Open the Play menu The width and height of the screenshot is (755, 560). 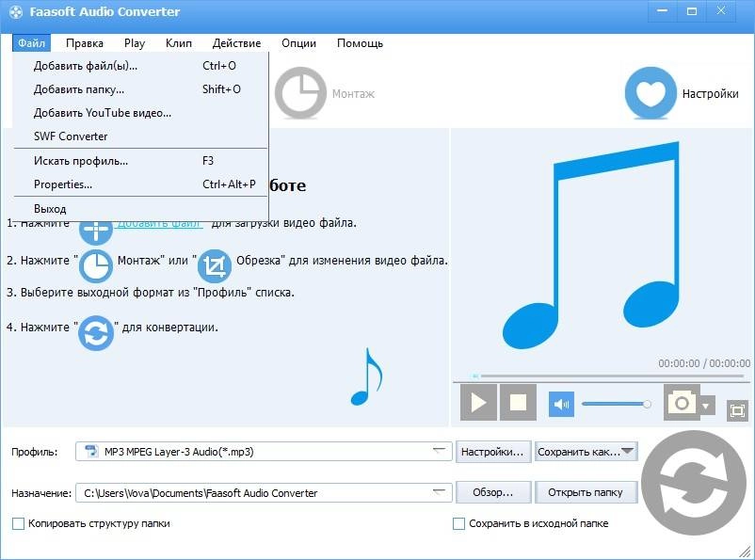point(135,43)
